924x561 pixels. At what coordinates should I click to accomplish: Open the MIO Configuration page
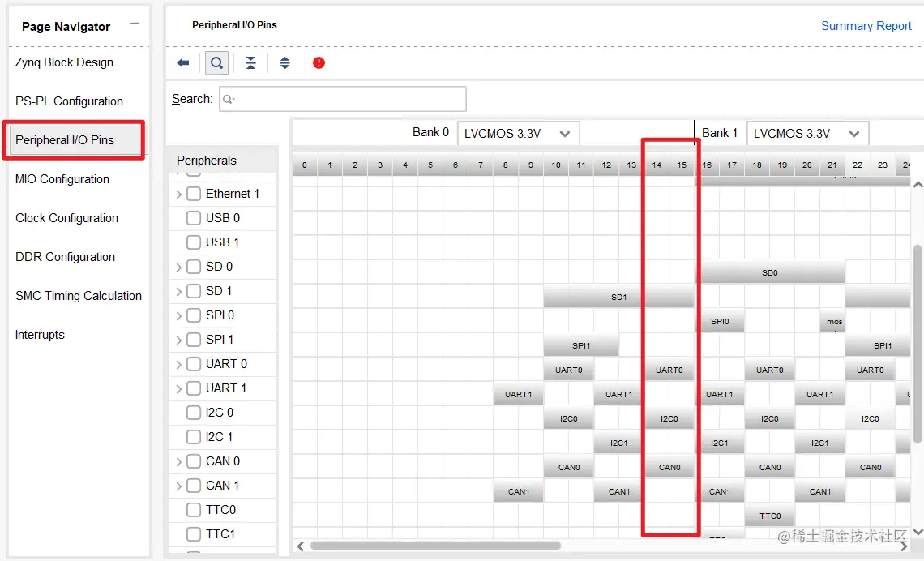62,179
